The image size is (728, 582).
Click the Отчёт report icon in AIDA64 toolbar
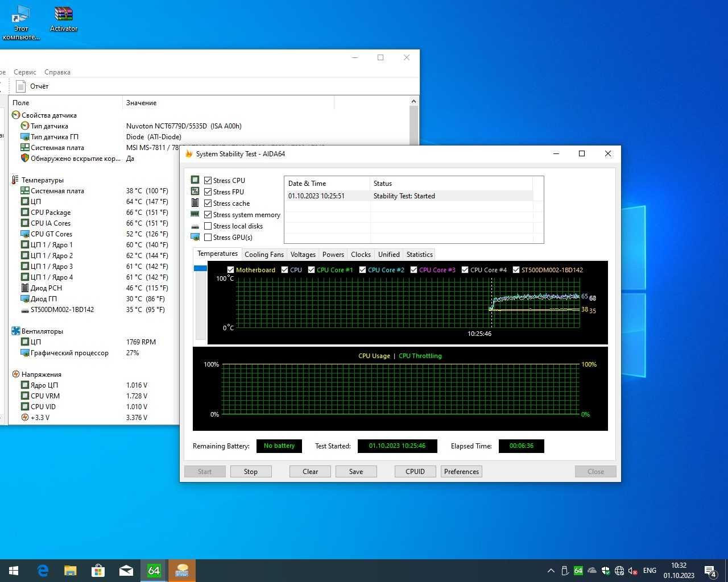pyautogui.click(x=21, y=86)
